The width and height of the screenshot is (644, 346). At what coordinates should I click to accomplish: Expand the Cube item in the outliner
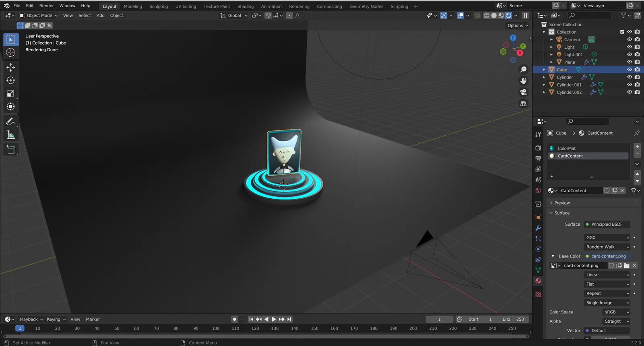tap(544, 70)
